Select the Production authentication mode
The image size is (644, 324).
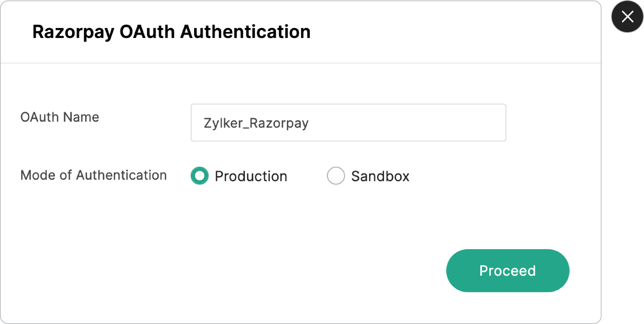tap(200, 176)
